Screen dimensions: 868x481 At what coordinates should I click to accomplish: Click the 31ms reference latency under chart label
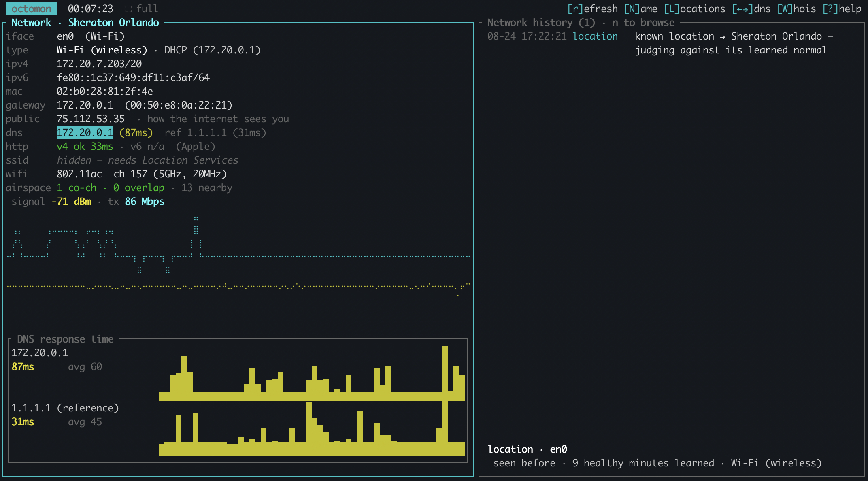click(x=23, y=421)
